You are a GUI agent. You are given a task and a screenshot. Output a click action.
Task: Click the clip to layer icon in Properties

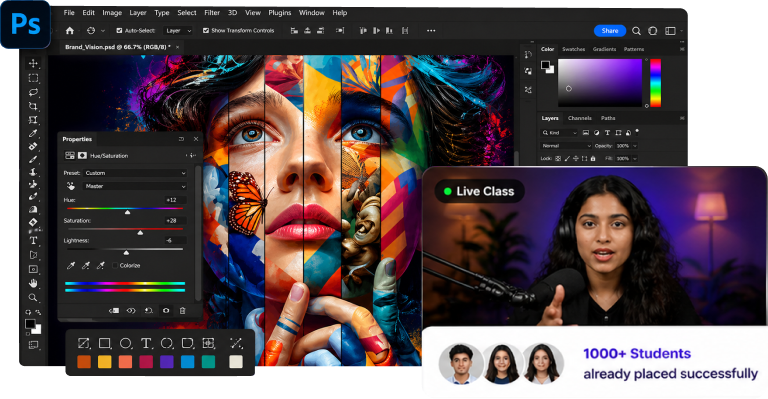(x=114, y=310)
